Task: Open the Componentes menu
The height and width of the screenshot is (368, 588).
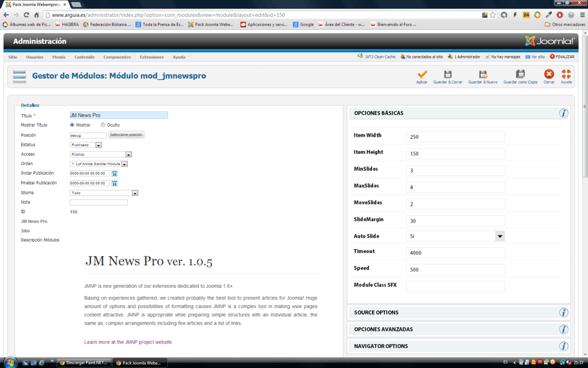Action: pyautogui.click(x=117, y=57)
